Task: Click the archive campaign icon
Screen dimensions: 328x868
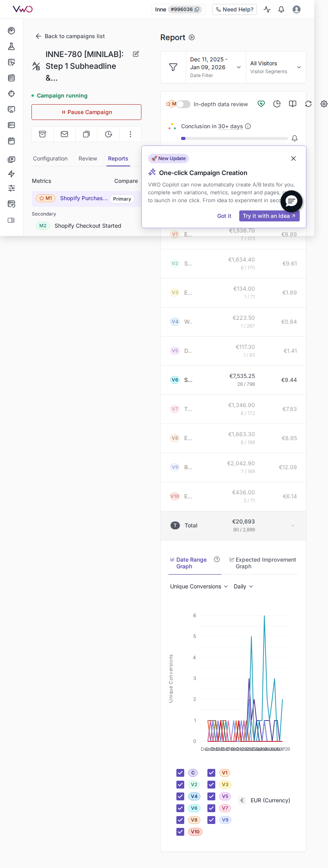Action: tap(42, 134)
